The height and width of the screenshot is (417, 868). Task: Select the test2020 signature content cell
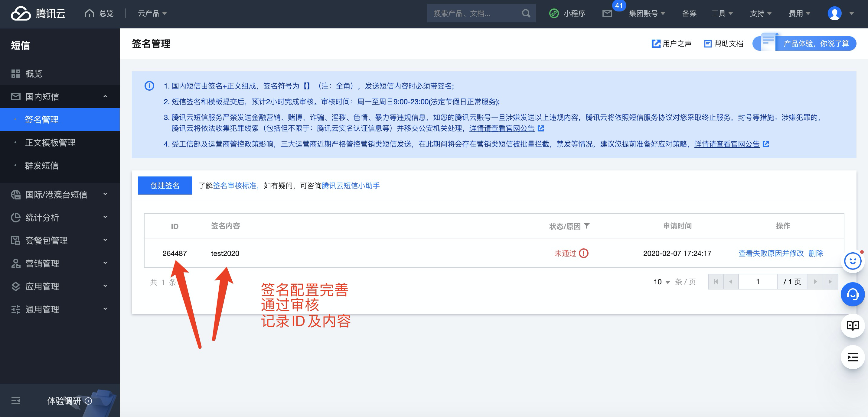tap(225, 254)
